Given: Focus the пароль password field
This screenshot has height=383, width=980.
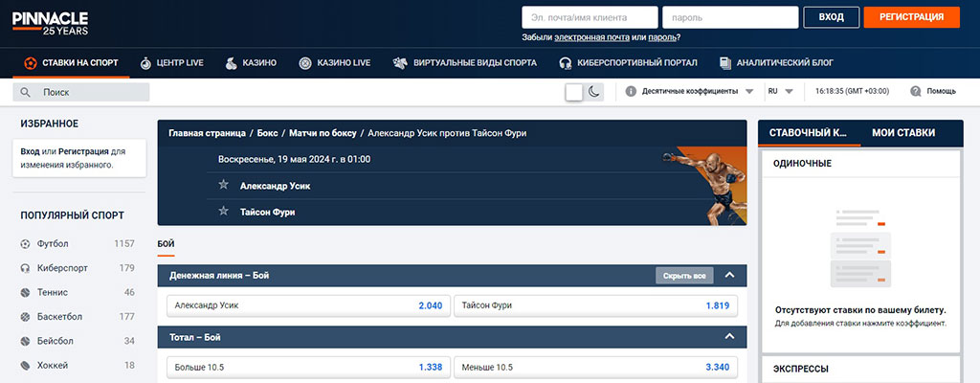Looking at the screenshot, I should (x=730, y=17).
